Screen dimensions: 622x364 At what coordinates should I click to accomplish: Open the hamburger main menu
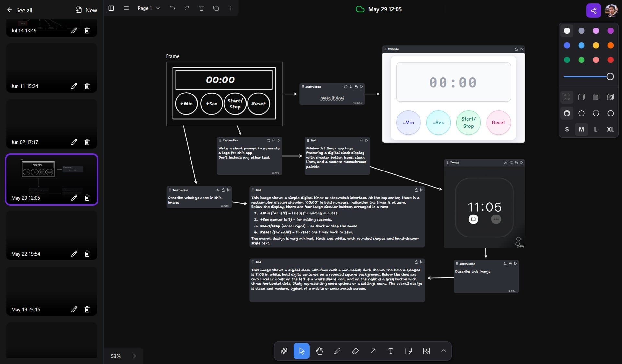[126, 8]
